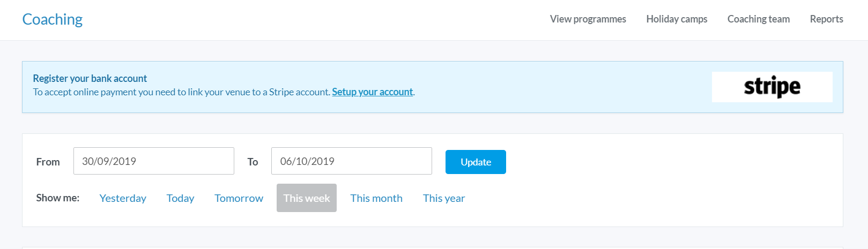The image size is (868, 249).
Task: Click the Coaching page title
Action: pos(53,19)
